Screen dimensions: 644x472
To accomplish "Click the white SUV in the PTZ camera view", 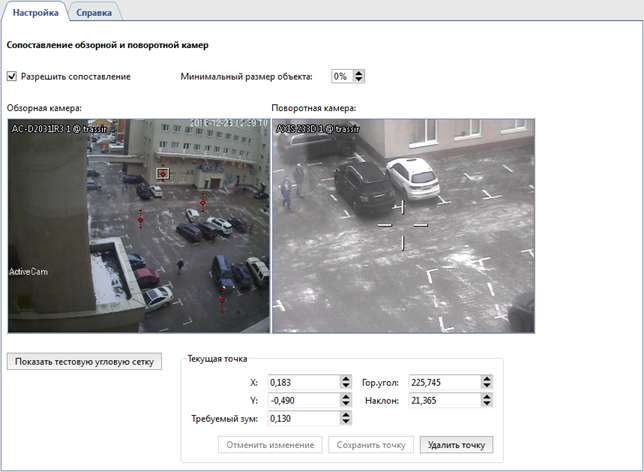I will click(x=412, y=177).
